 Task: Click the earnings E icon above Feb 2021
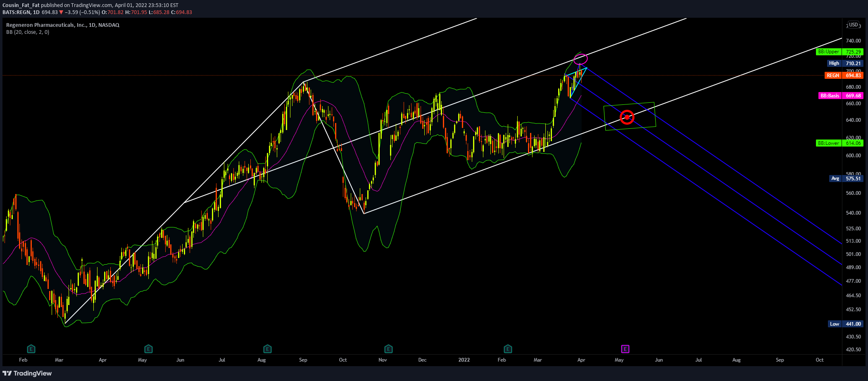31,349
